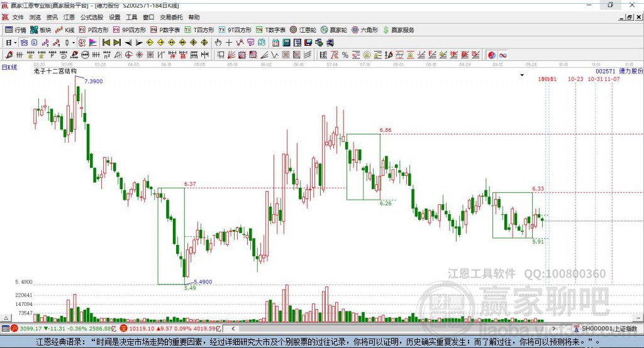Open the 赢家轮 wheel tool
644x348 pixels.
(333, 30)
